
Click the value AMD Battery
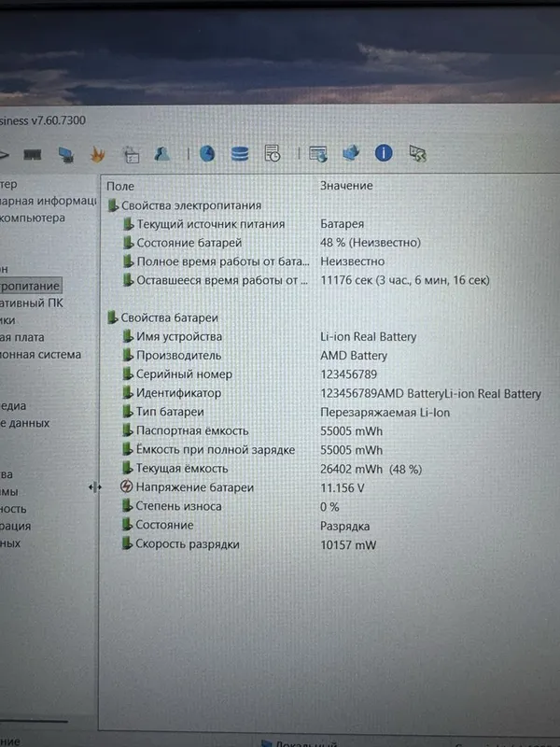[x=354, y=356]
